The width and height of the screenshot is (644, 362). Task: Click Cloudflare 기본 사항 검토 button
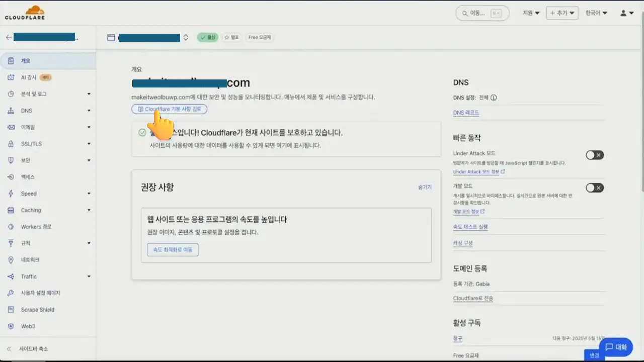170,109
